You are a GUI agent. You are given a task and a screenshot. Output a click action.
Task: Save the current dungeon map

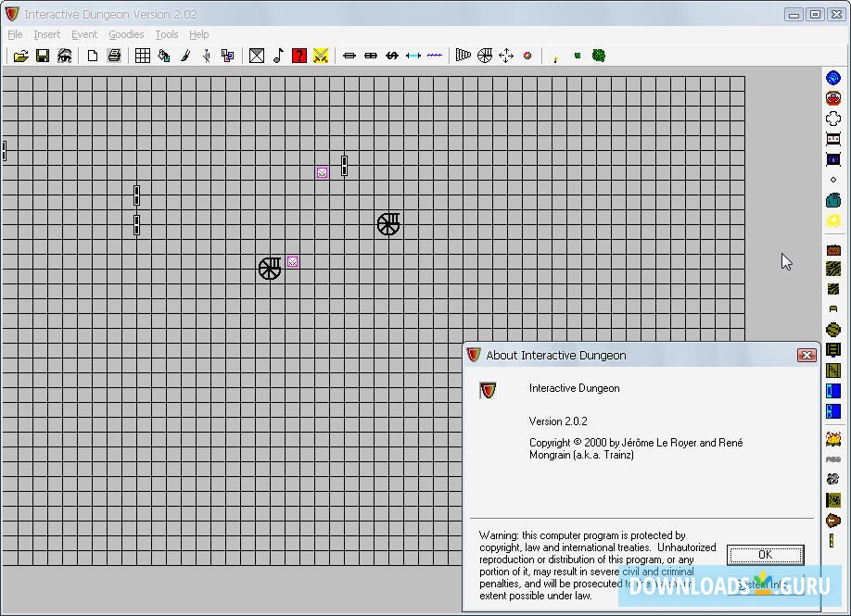click(x=42, y=55)
